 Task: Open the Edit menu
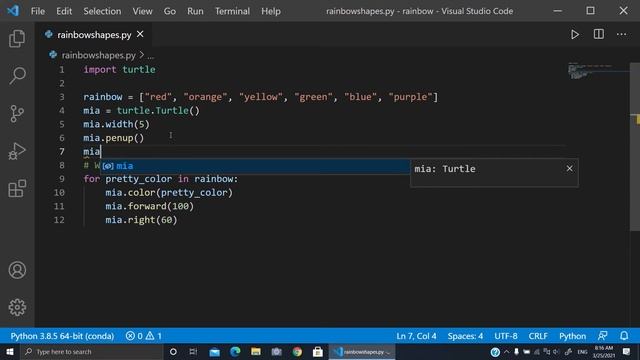click(64, 11)
